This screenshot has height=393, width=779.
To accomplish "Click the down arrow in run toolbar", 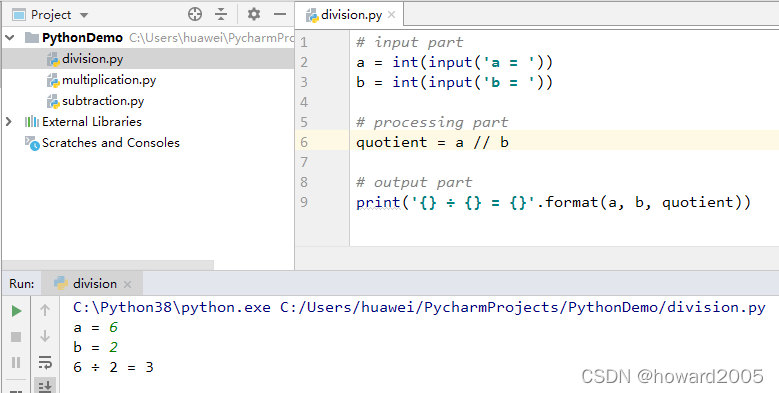I will (x=45, y=336).
